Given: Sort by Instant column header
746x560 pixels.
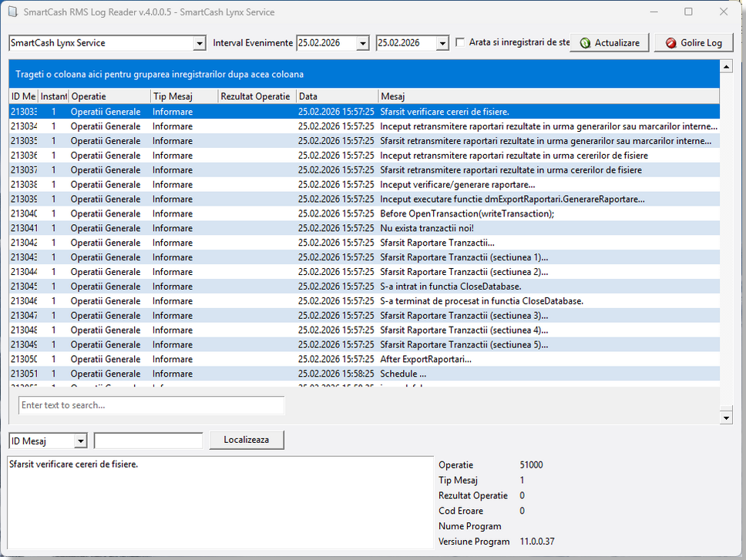Looking at the screenshot, I should click(53, 96).
